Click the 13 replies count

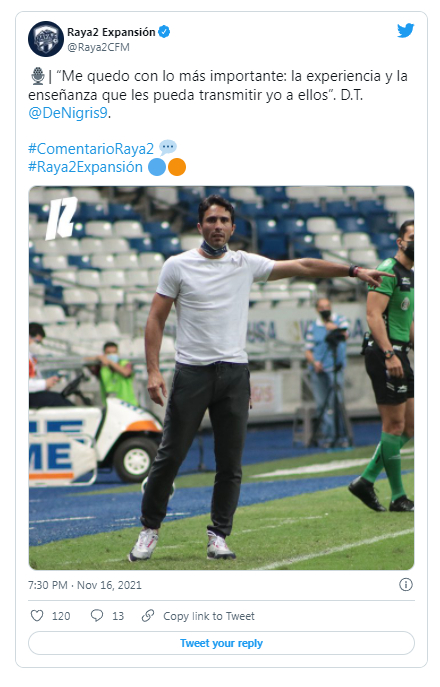point(118,616)
